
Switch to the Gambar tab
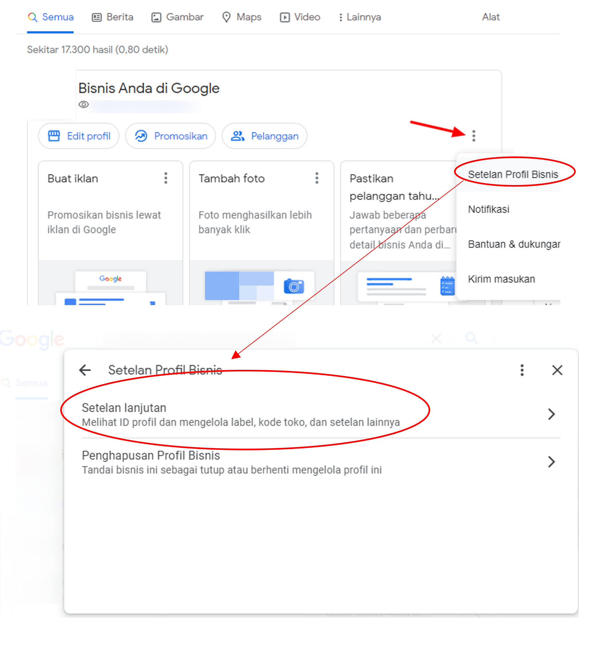pos(177,17)
